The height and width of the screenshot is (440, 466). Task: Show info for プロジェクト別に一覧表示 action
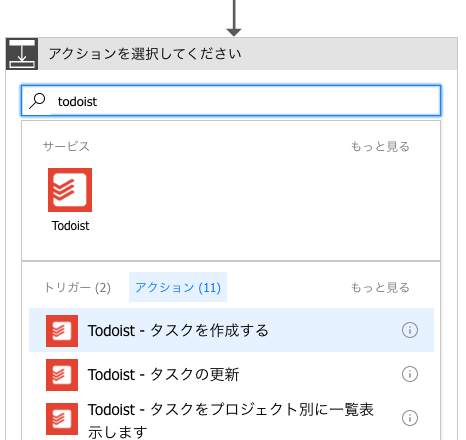(410, 418)
